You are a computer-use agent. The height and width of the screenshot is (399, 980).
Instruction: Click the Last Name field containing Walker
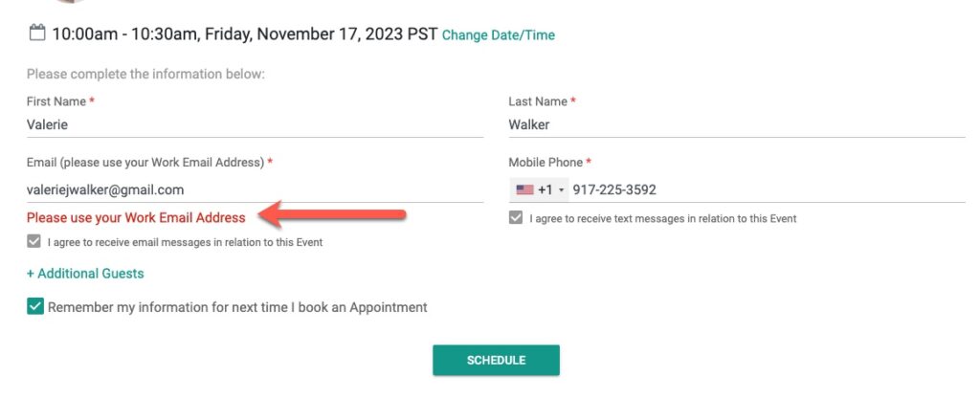click(737, 125)
